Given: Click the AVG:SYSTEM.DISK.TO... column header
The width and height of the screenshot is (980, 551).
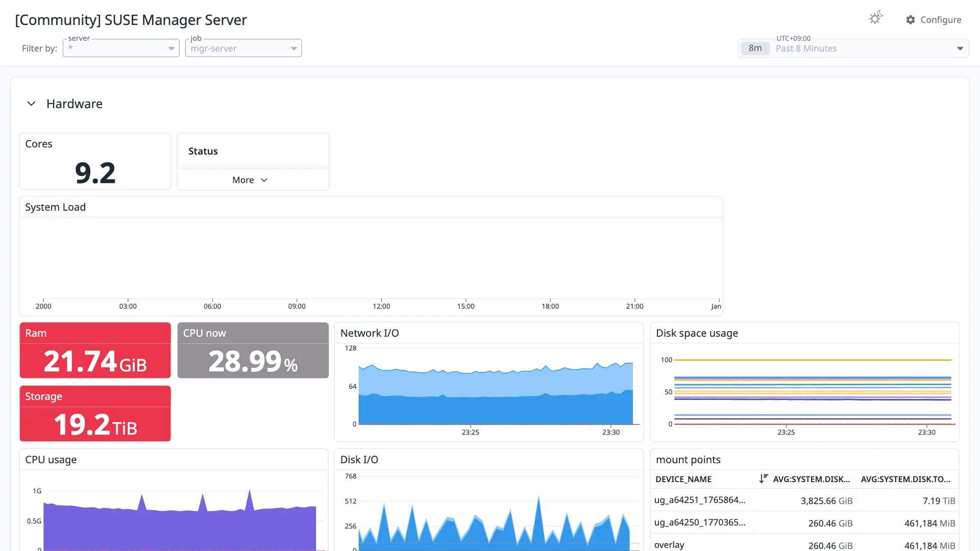Looking at the screenshot, I should point(905,479).
